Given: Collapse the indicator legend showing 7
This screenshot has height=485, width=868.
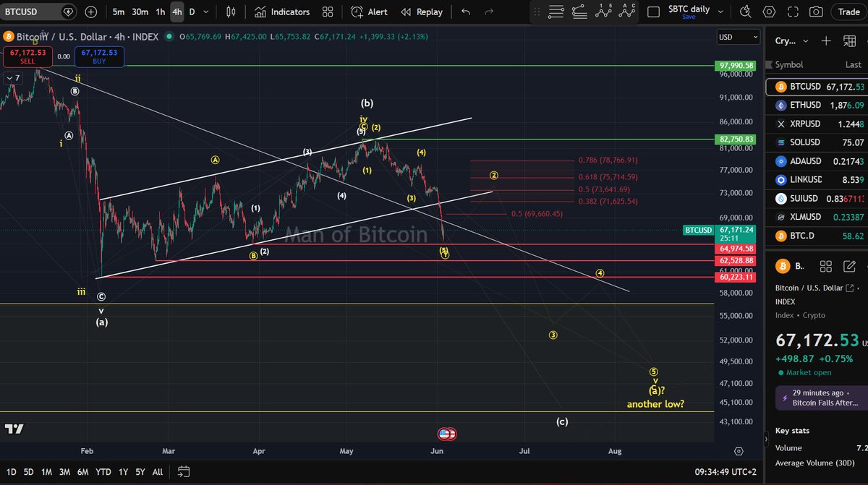Looking at the screenshot, I should pos(12,77).
